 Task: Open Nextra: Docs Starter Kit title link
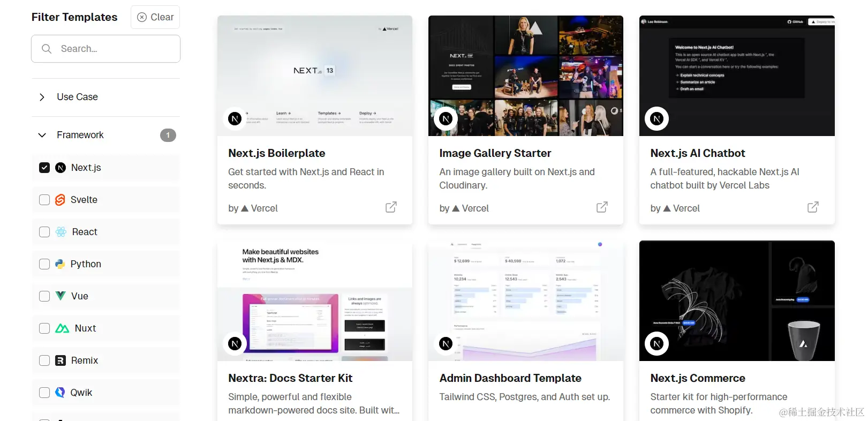(290, 378)
